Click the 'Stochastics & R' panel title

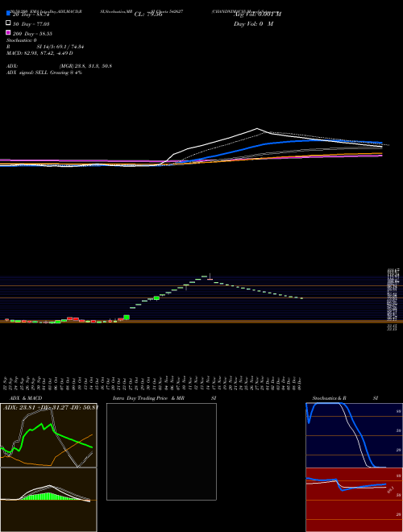click(330, 398)
